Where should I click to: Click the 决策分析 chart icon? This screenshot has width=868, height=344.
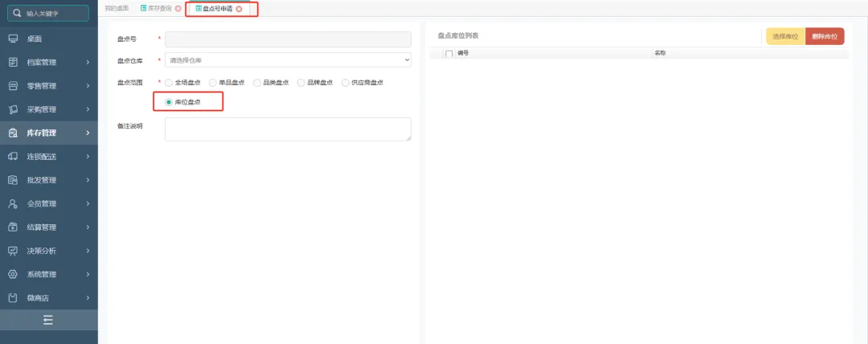[x=13, y=251]
